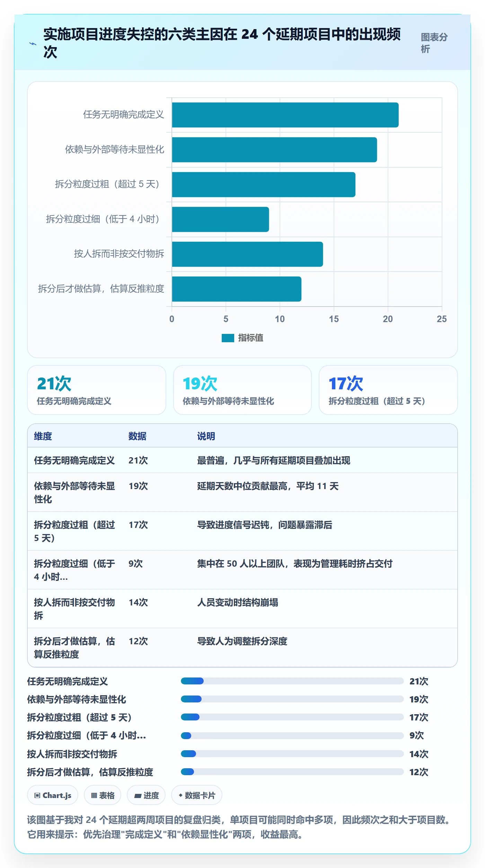Click the 按人拆而非按交付物拆 chart bar
The image size is (485, 868).
tap(247, 254)
